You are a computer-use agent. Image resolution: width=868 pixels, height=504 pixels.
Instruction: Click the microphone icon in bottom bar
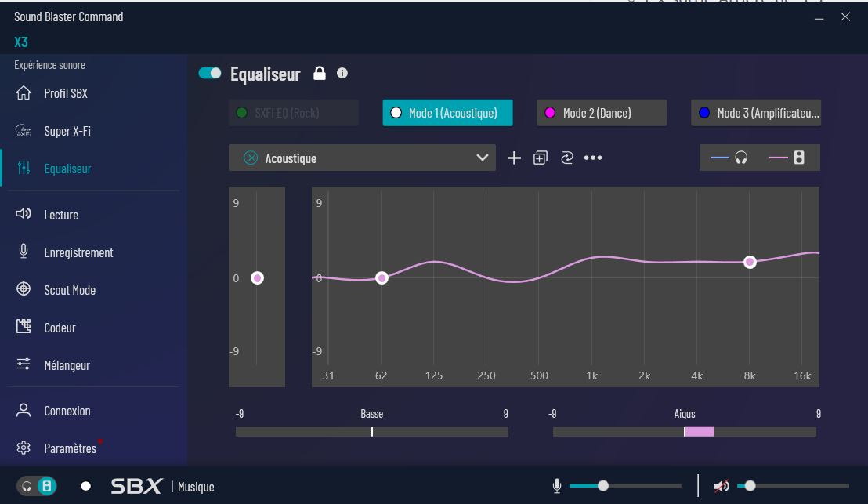tap(557, 486)
